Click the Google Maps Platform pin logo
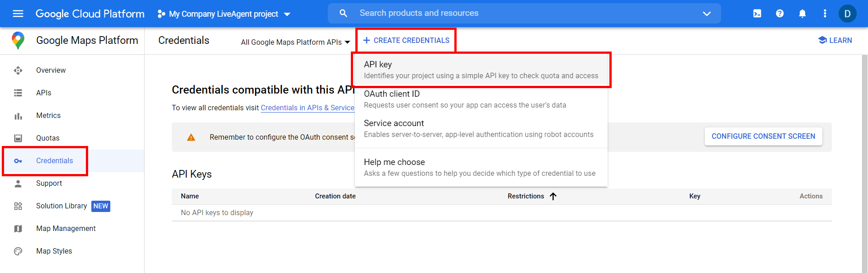Image resolution: width=868 pixels, height=273 pixels. pyautogui.click(x=18, y=40)
